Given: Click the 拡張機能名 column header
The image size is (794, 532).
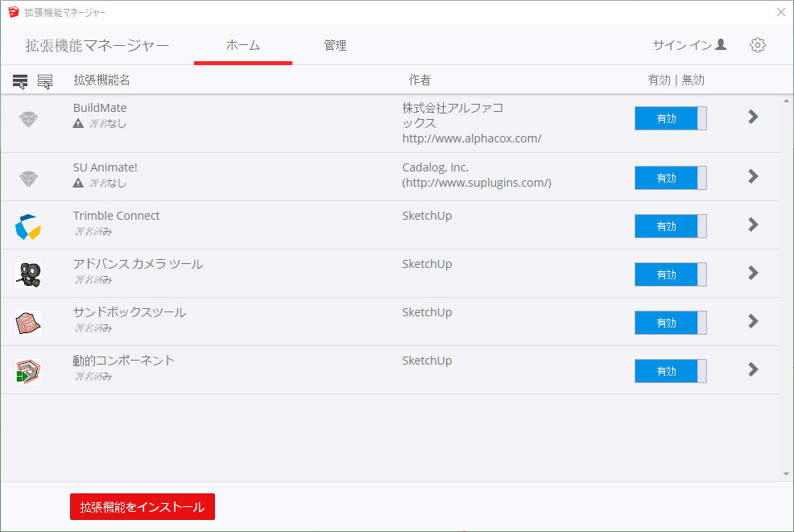Looking at the screenshot, I should click(x=101, y=80).
